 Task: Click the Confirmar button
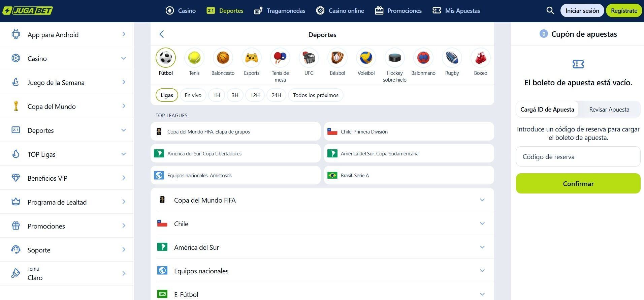pyautogui.click(x=578, y=183)
